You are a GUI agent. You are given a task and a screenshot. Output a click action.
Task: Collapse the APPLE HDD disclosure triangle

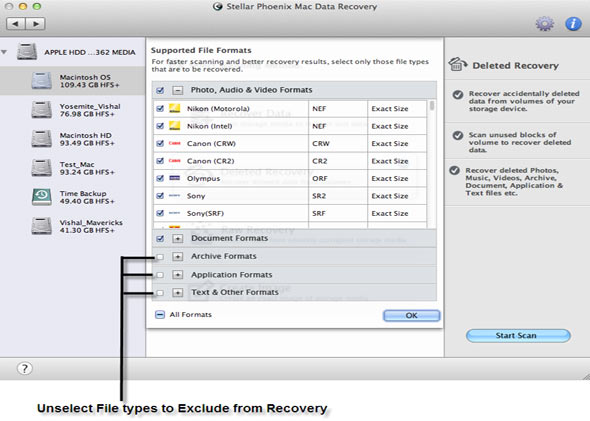pyautogui.click(x=4, y=52)
